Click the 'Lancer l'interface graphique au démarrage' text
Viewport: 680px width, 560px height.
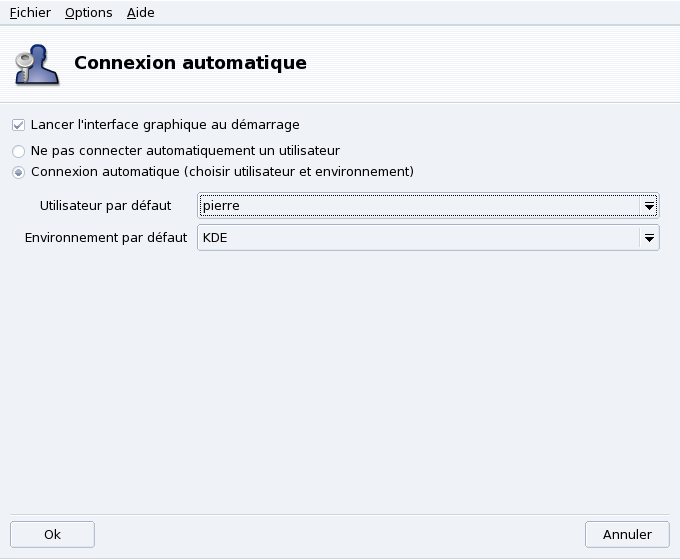[x=165, y=125]
